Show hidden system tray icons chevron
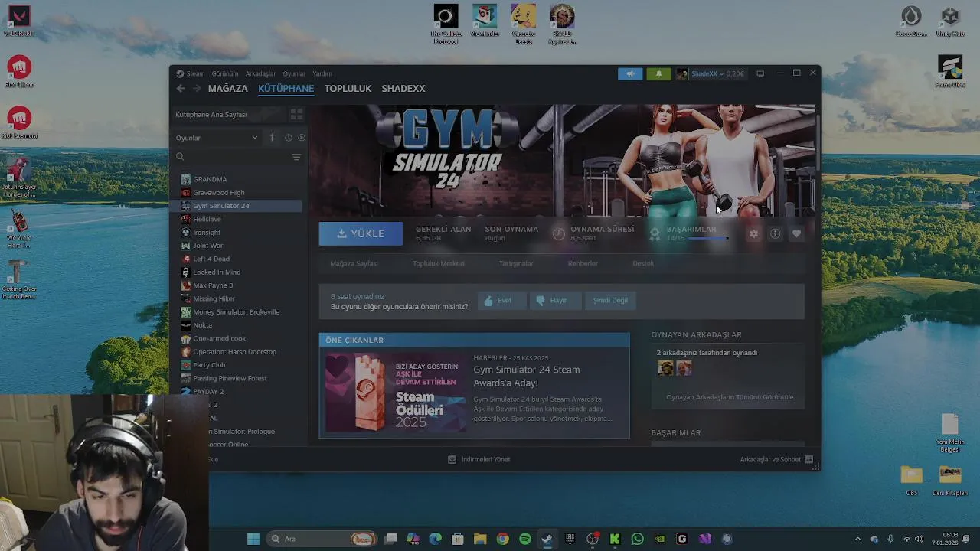 (x=857, y=539)
